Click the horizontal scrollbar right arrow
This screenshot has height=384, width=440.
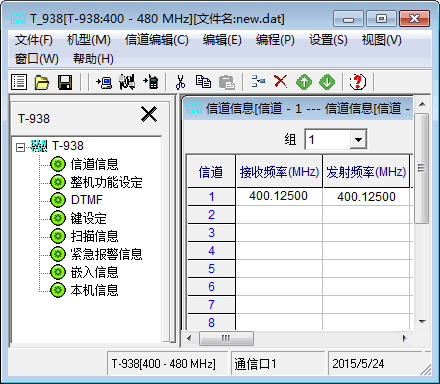pyautogui.click(x=405, y=338)
